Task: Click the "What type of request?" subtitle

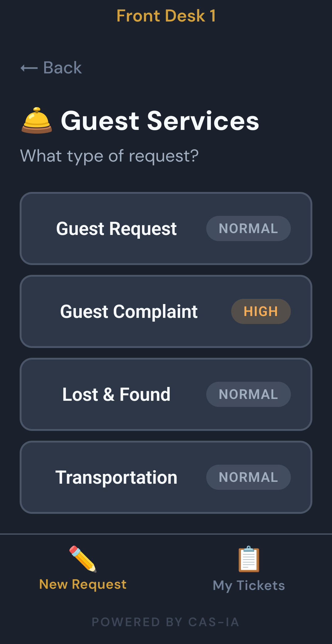Action: point(109,156)
